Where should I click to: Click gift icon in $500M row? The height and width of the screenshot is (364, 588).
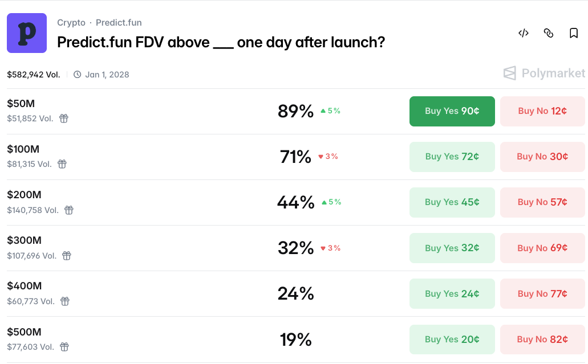pos(64,347)
